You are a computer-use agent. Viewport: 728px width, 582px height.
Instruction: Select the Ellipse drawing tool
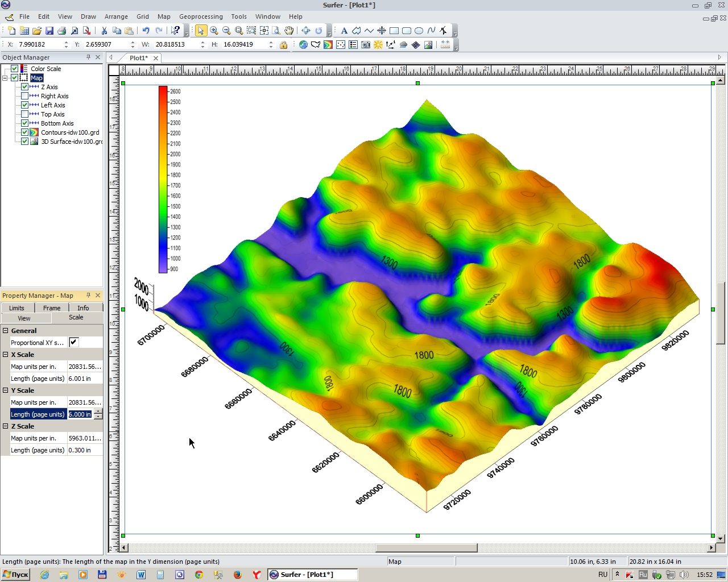click(x=419, y=31)
